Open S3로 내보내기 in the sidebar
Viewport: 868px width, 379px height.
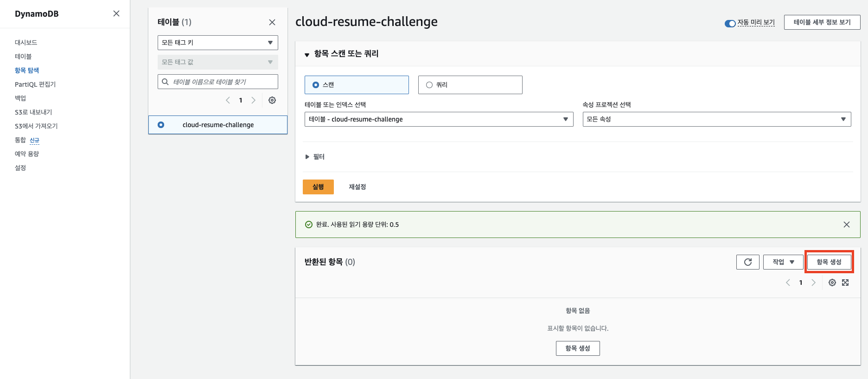(33, 112)
